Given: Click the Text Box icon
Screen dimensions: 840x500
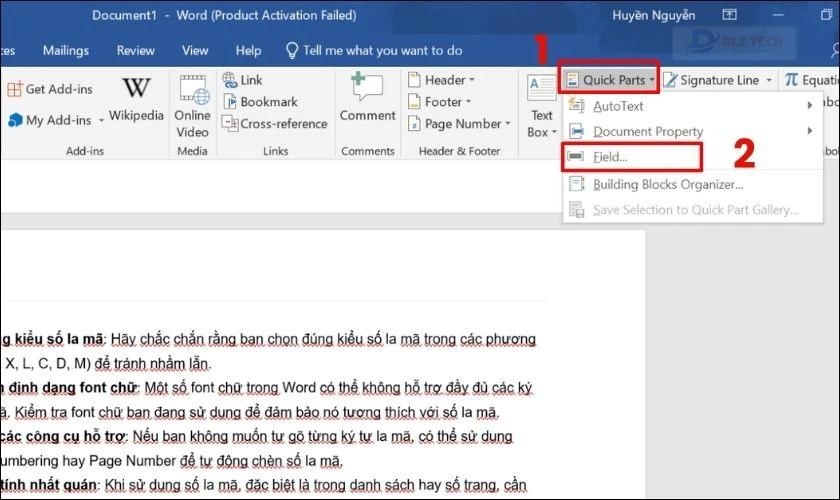Looking at the screenshot, I should click(x=542, y=89).
